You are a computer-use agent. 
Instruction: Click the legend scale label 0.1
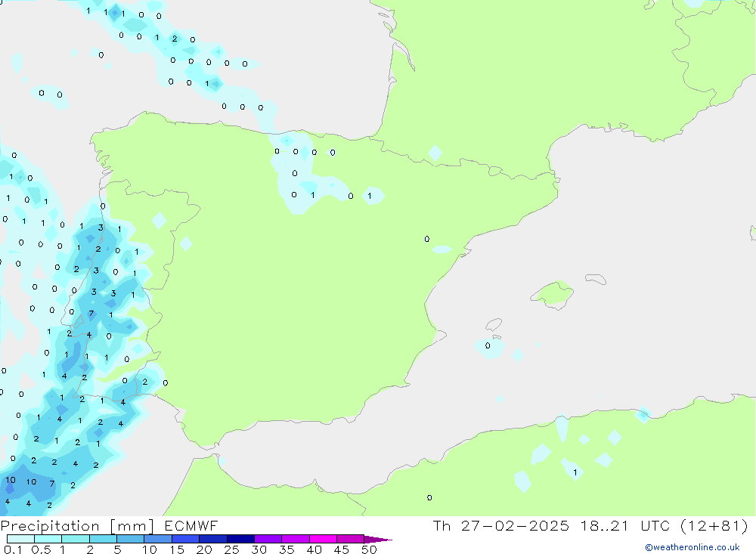pos(12,549)
